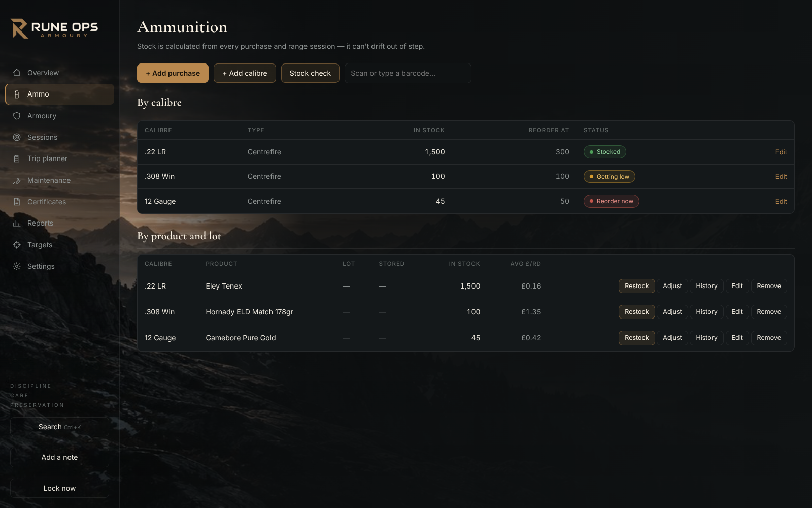
Task: Go to the Armoury page
Action: point(59,116)
